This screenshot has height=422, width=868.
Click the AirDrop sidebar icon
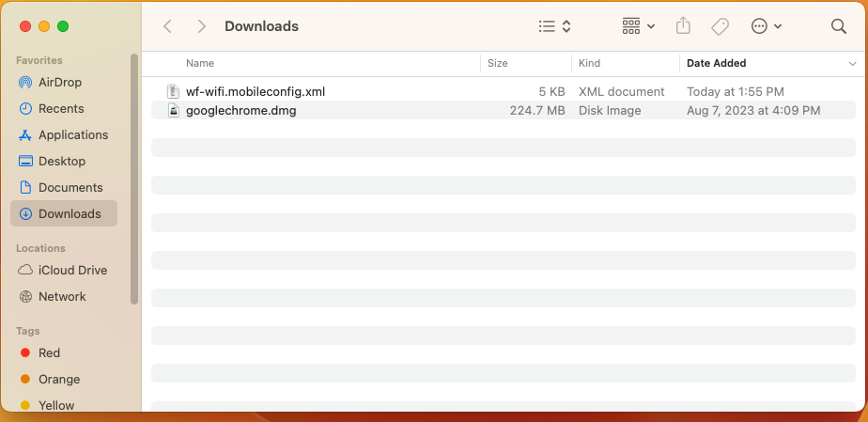pyautogui.click(x=25, y=83)
